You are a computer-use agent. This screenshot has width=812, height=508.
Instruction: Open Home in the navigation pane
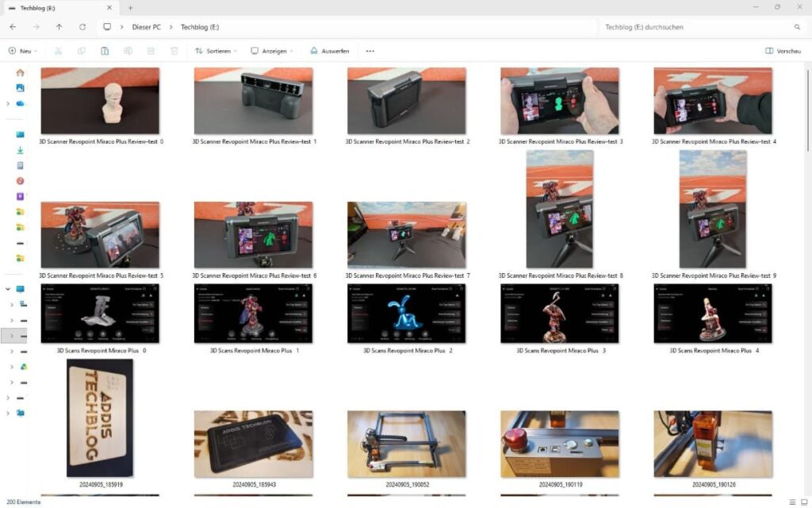(x=20, y=72)
